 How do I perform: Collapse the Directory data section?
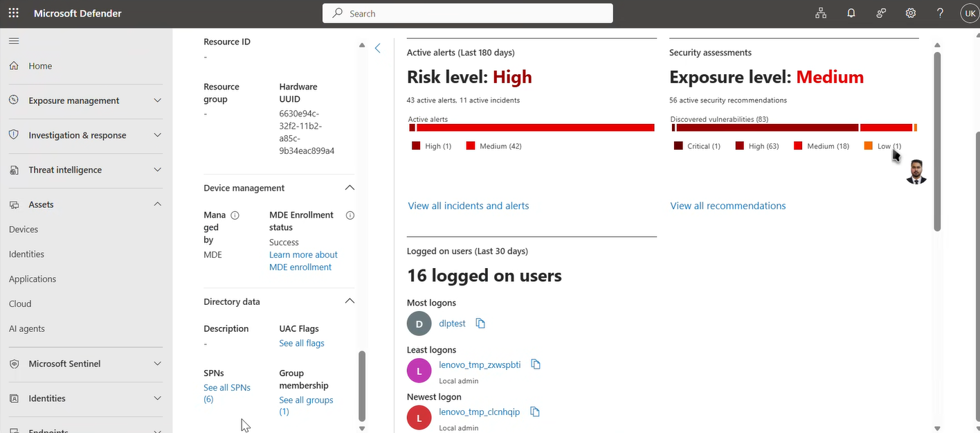pyautogui.click(x=350, y=301)
